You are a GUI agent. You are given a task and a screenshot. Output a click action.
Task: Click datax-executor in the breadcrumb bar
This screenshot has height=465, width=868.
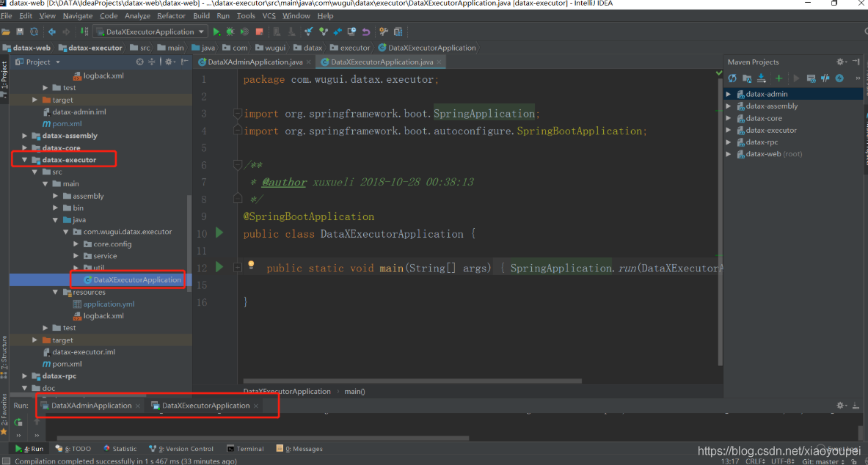pyautogui.click(x=90, y=48)
